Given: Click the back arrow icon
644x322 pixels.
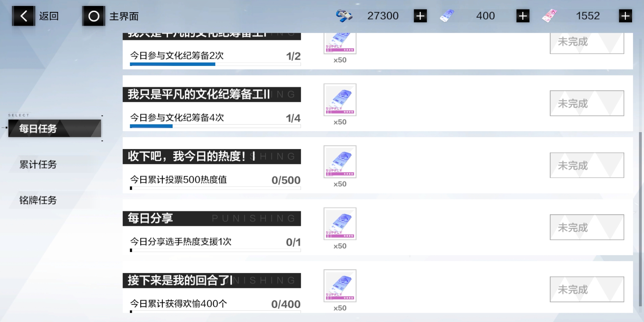Looking at the screenshot, I should [24, 16].
